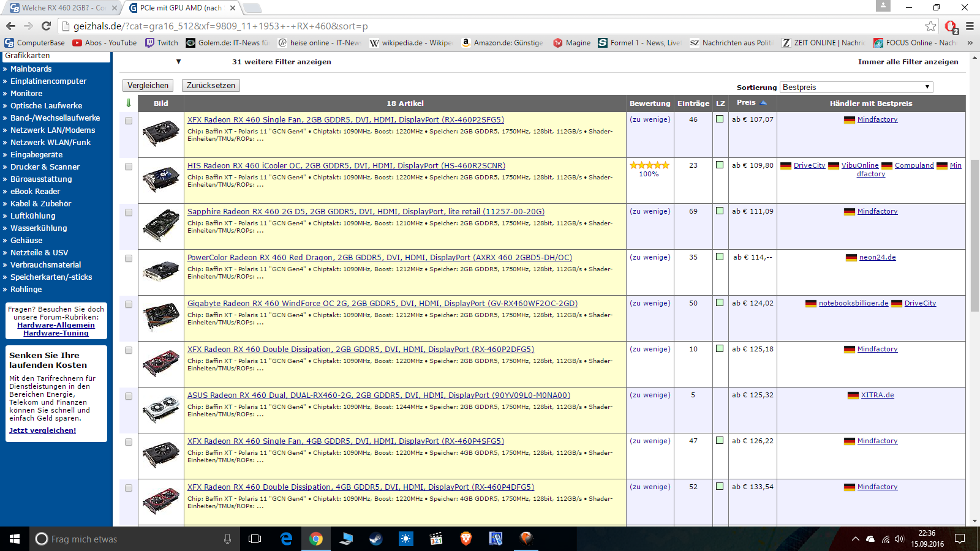Close the 'PCIe mit GPU AMD' tab
Viewport: 980px width, 551px height.
[x=233, y=8]
